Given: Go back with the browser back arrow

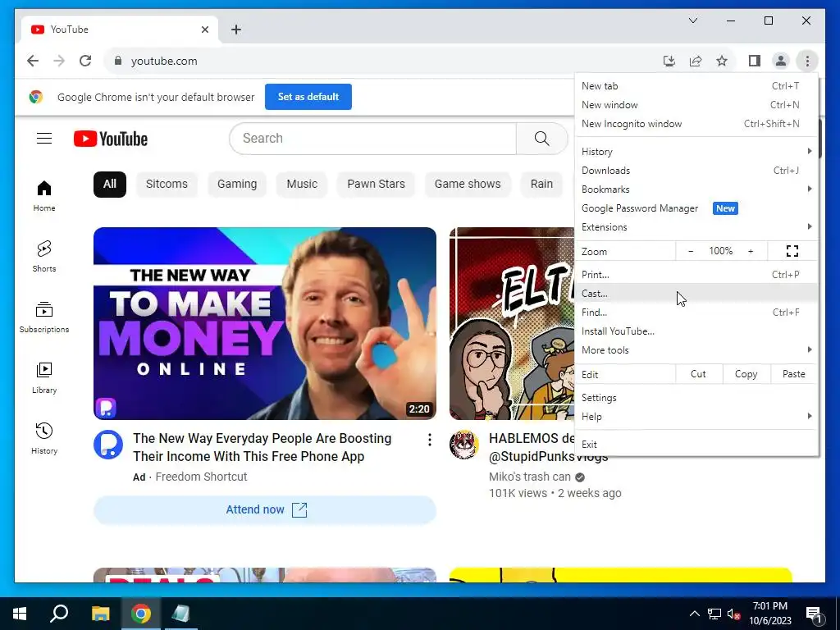Looking at the screenshot, I should point(33,61).
